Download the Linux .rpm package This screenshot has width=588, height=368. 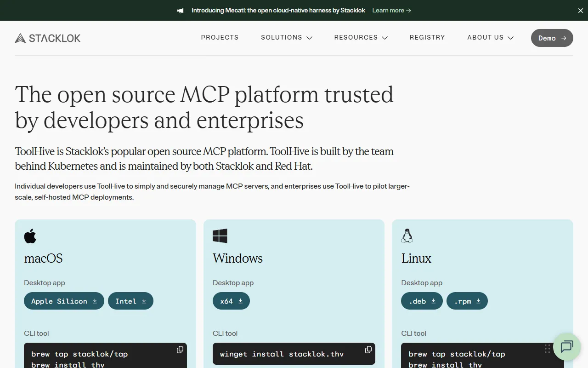click(467, 301)
